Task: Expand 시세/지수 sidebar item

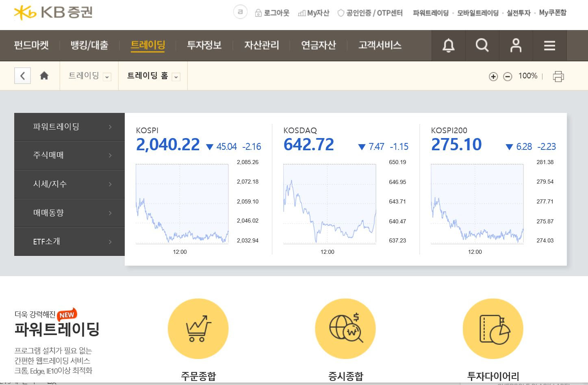Action: coord(69,184)
